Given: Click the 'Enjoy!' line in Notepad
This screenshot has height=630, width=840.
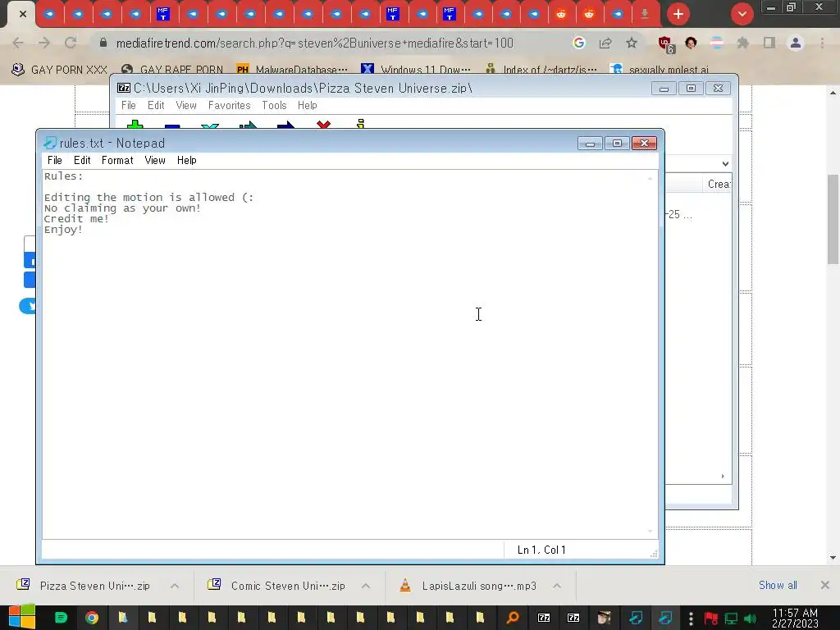Looking at the screenshot, I should tap(63, 230).
